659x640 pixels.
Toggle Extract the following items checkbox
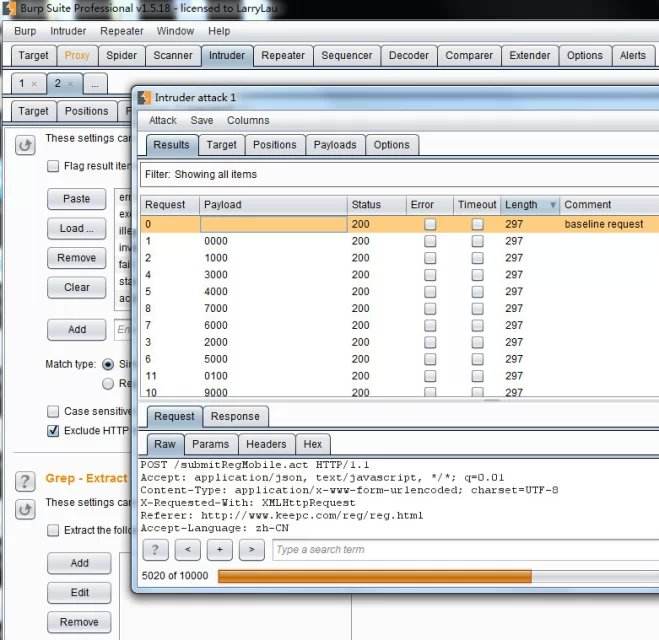point(53,530)
